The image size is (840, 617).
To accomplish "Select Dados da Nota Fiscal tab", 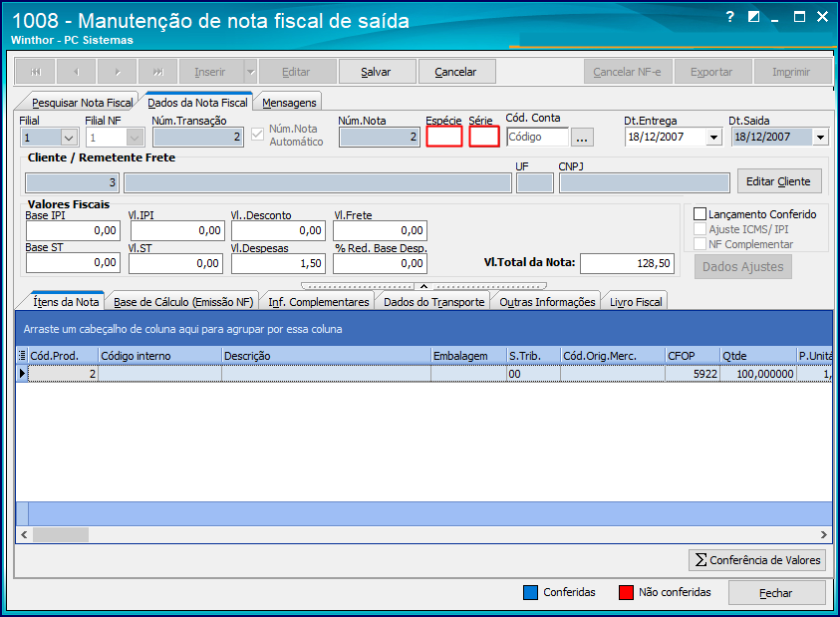I will tap(197, 103).
